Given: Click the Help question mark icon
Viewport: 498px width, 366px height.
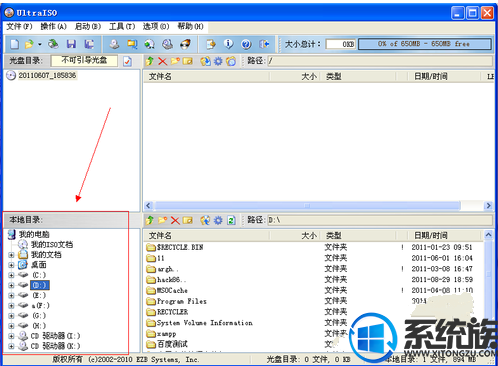Looking at the screenshot, I should (246, 44).
